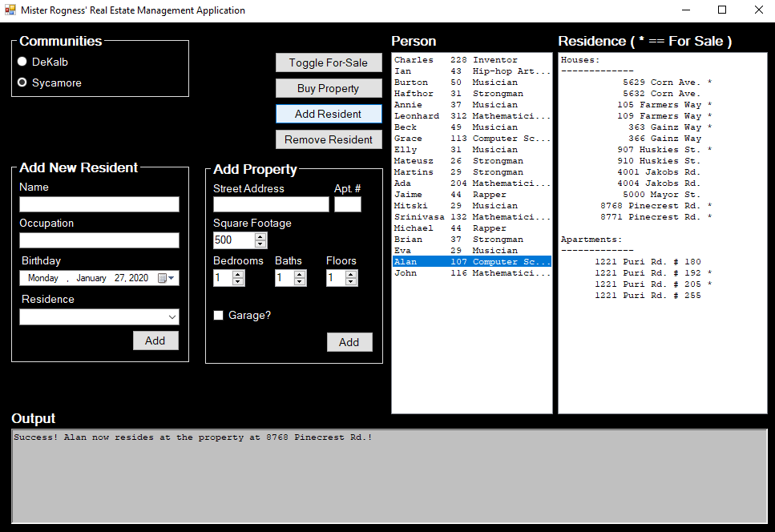775x532 pixels.
Task: Select the Sycamore community radio button
Action: pyautogui.click(x=22, y=83)
